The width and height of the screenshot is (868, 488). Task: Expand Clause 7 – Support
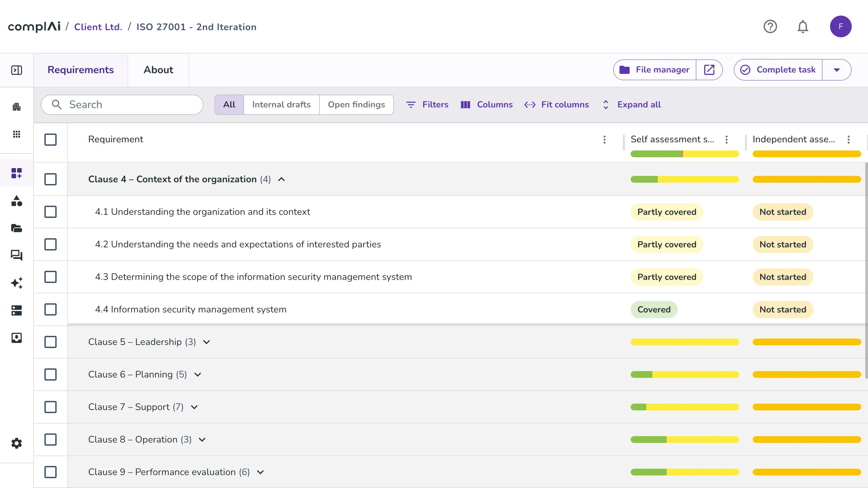coord(194,407)
